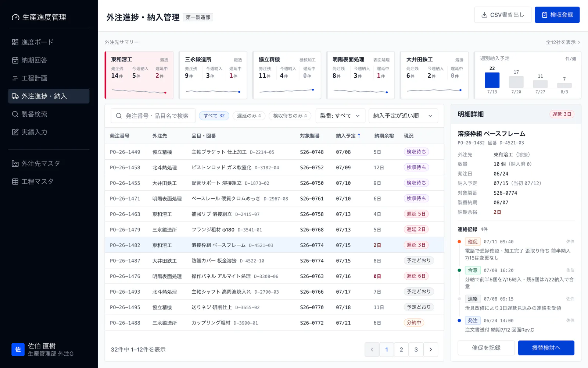Click the 催促 tag in 連絡記録
The image size is (588, 368).
(x=473, y=241)
